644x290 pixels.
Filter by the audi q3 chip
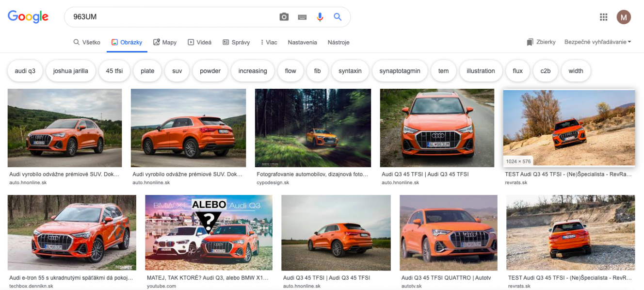[25, 71]
